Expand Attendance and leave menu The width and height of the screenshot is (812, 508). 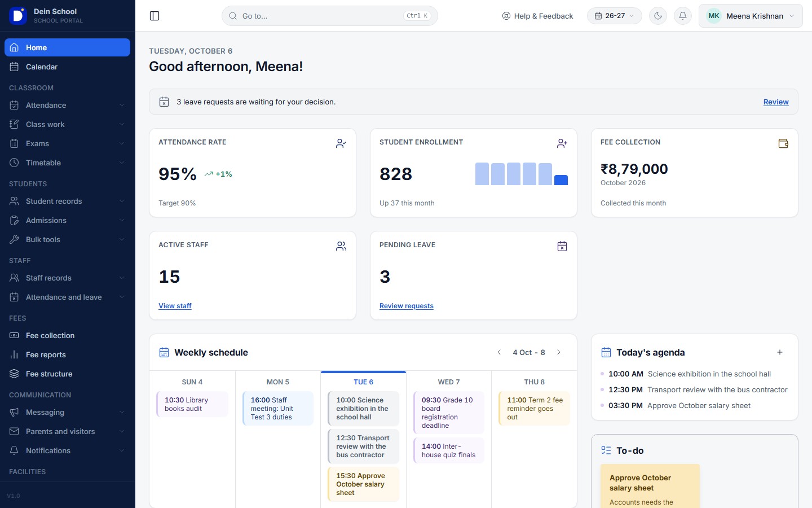(67, 297)
